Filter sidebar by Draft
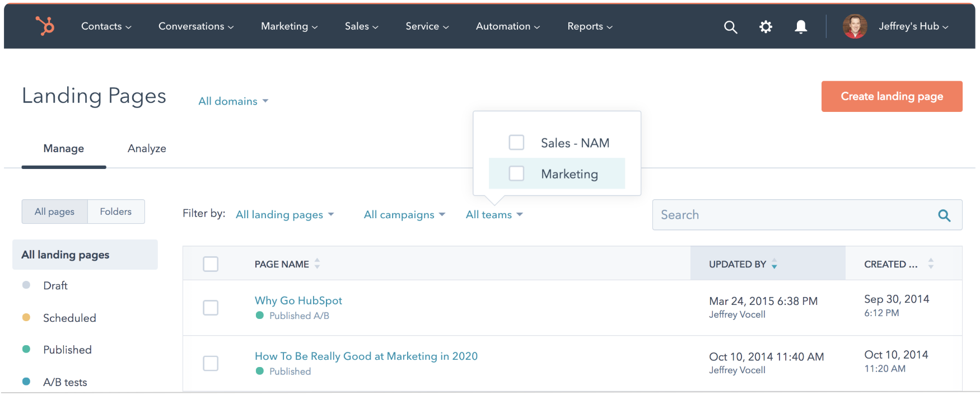The image size is (980, 395). point(55,285)
